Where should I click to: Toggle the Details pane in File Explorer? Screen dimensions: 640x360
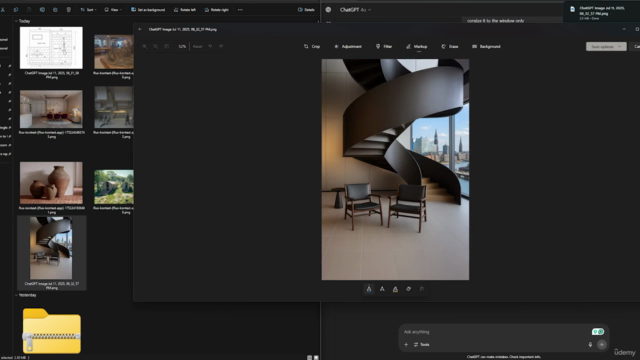pyautogui.click(x=306, y=9)
